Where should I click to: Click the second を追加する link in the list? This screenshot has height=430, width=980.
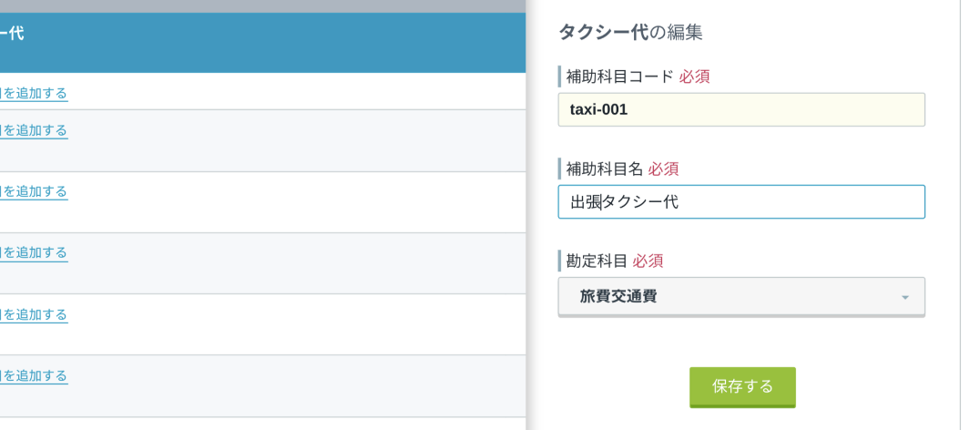pyautogui.click(x=34, y=130)
